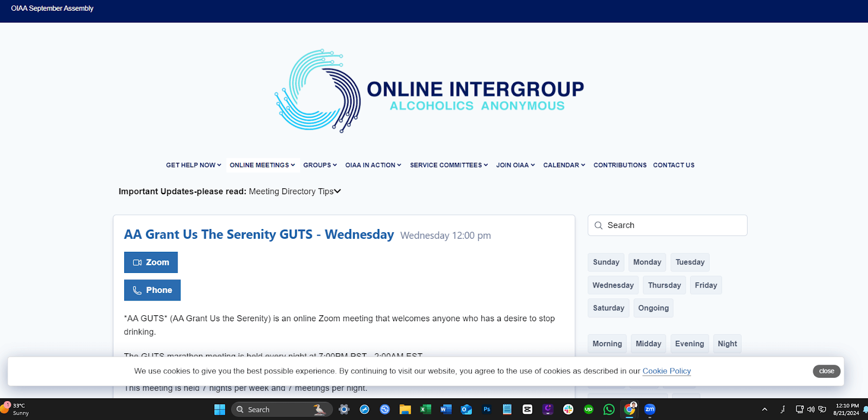Open the purple C app in taskbar
This screenshot has height=420, width=868.
click(548, 410)
